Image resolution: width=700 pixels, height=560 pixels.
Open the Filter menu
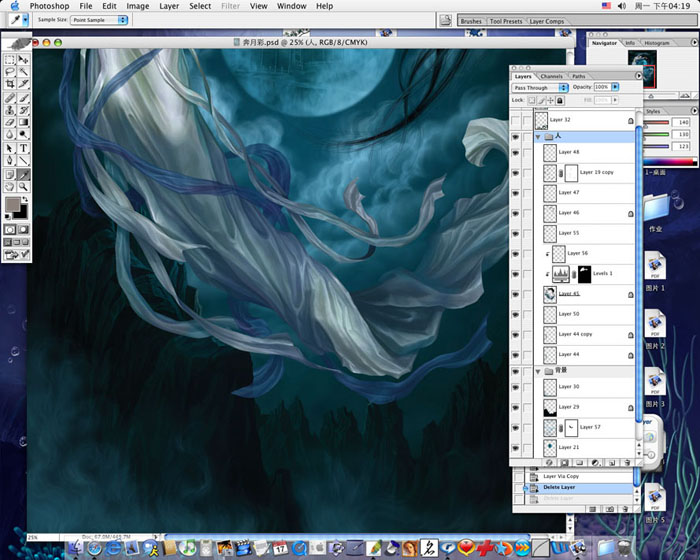point(231,6)
